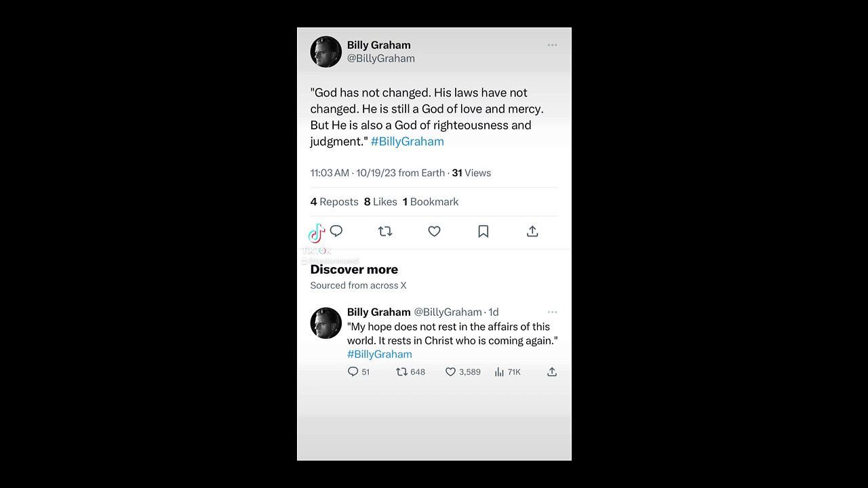This screenshot has width=868, height=488.
Task: View the 4 Reposts list
Action: coord(334,202)
